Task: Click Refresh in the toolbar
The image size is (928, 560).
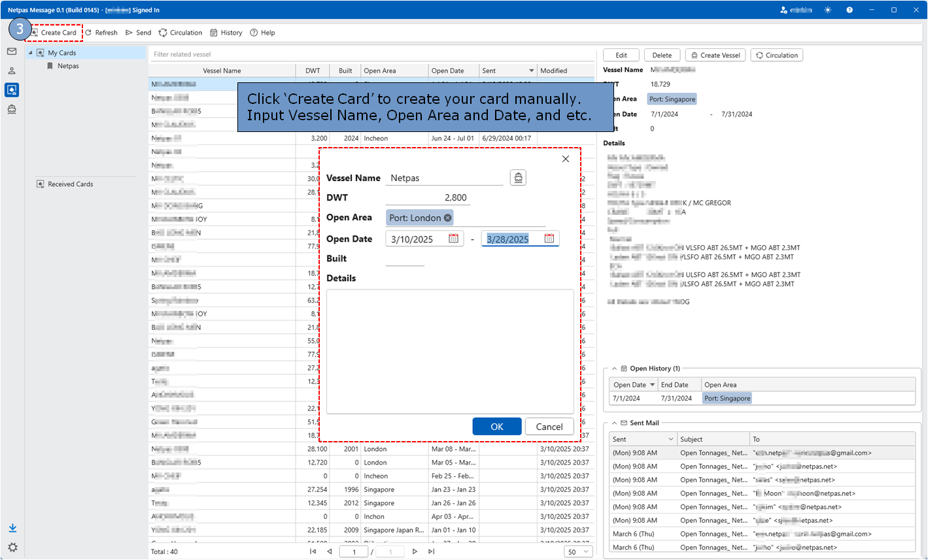Action: (101, 33)
